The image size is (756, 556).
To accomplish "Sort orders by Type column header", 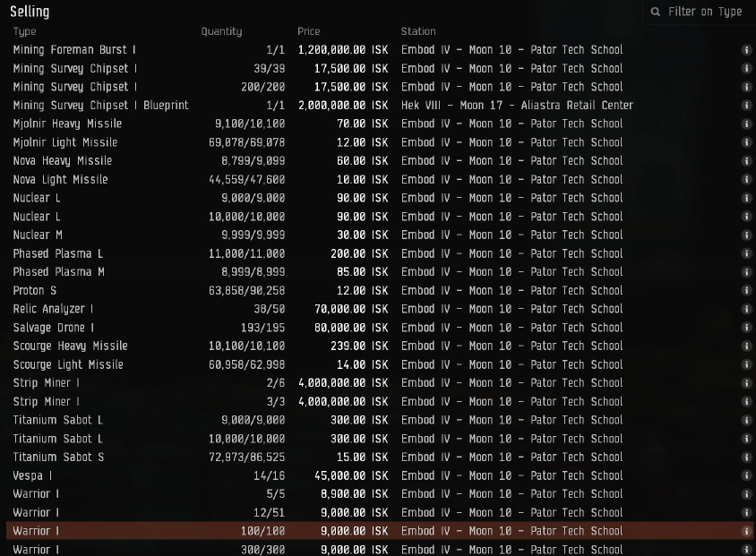I will (24, 31).
